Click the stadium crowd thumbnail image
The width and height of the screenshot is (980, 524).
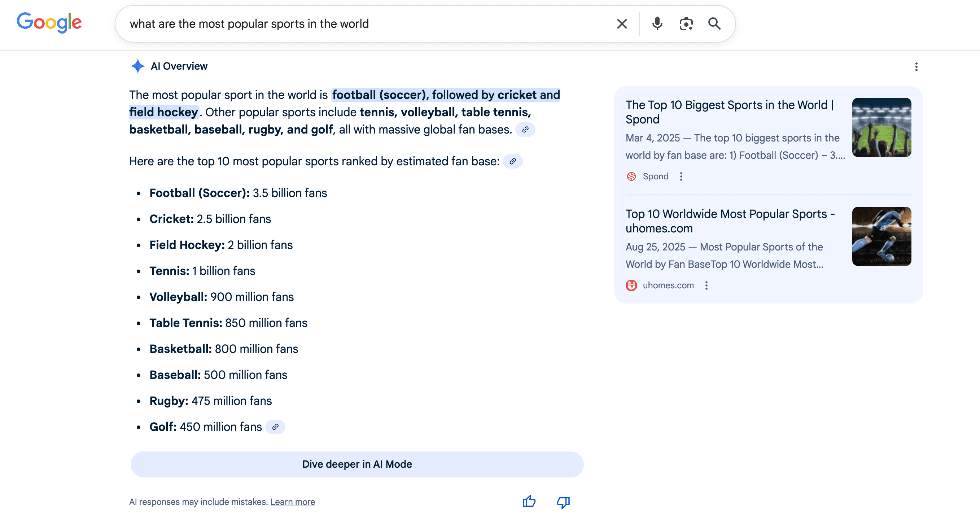[x=881, y=127]
